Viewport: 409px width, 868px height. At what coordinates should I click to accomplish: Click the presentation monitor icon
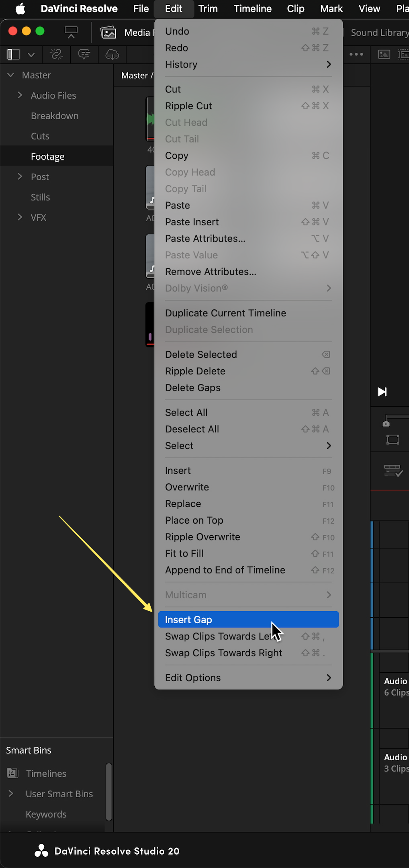[x=71, y=32]
